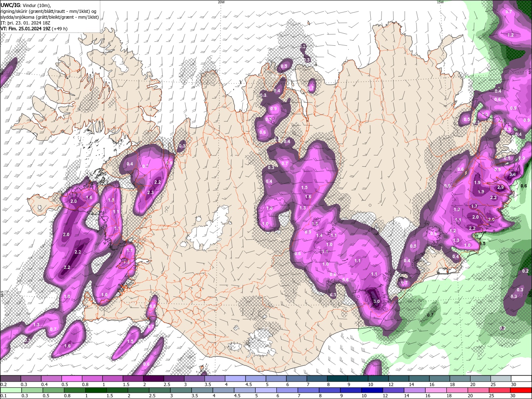Click the light pink 16 rain scale swatch
This screenshot has width=532, height=399.
[436, 390]
